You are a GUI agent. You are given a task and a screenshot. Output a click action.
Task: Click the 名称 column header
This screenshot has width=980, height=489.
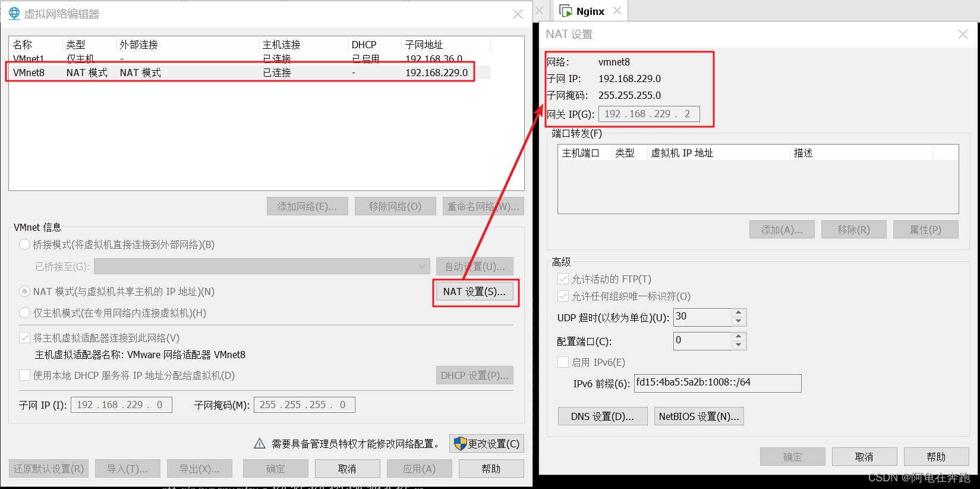click(x=36, y=45)
